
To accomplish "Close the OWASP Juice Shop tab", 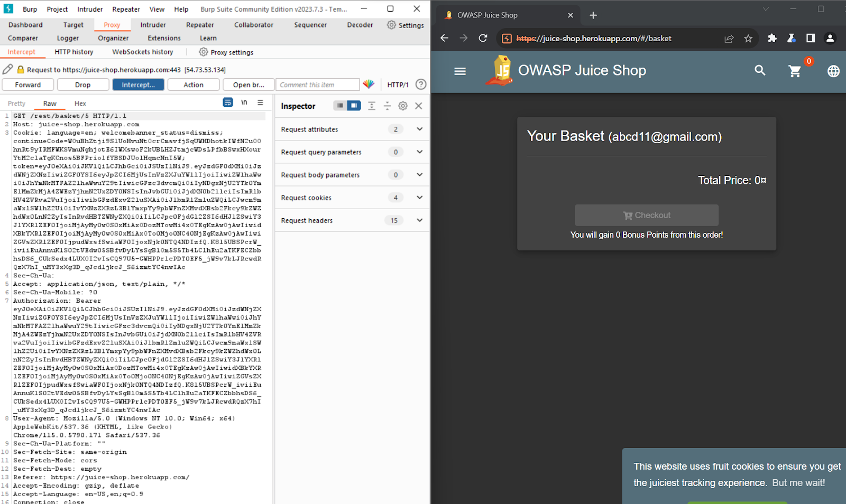I will [571, 15].
